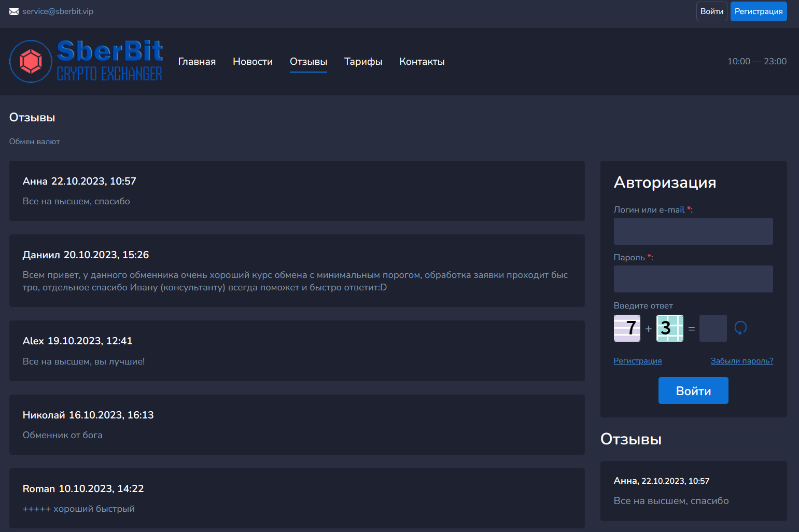This screenshot has height=532, width=799.
Task: Open the Новости menu item
Action: (253, 62)
